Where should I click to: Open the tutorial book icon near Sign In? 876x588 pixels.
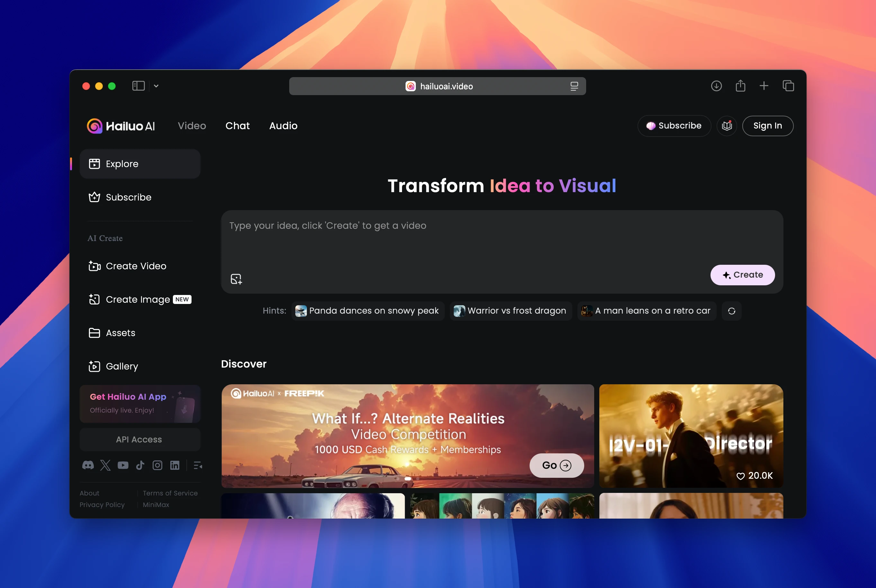click(727, 126)
